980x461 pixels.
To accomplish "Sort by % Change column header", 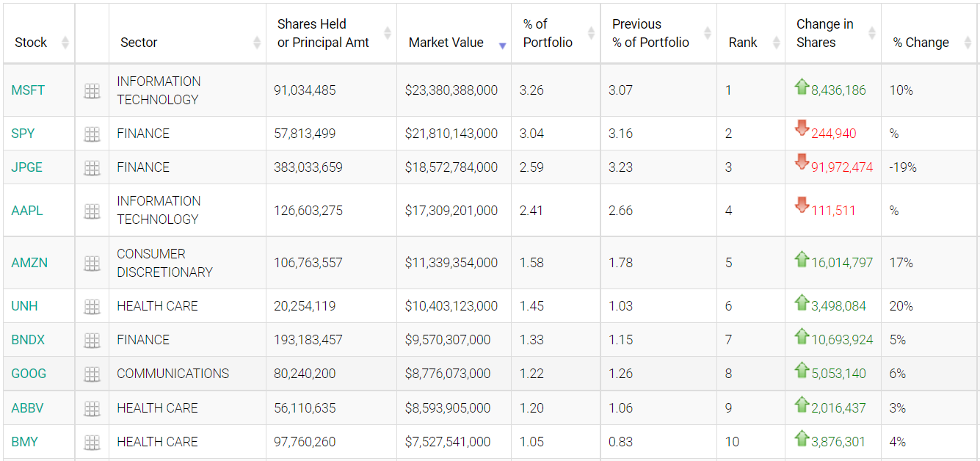I will coord(921,43).
